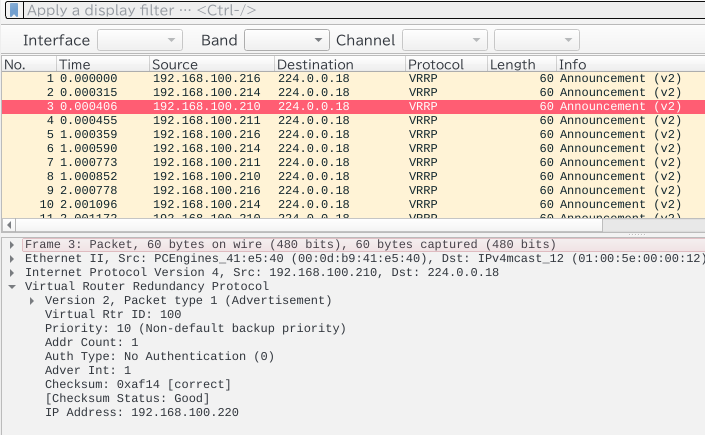The width and height of the screenshot is (705, 435).
Task: Click the horizontal scrollbar left arrow
Action: 9,224
